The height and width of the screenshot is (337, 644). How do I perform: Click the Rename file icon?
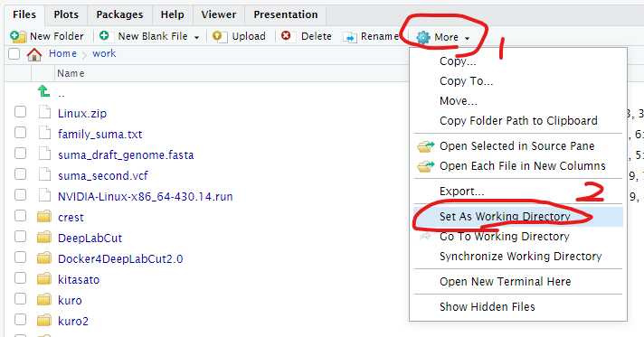point(349,37)
